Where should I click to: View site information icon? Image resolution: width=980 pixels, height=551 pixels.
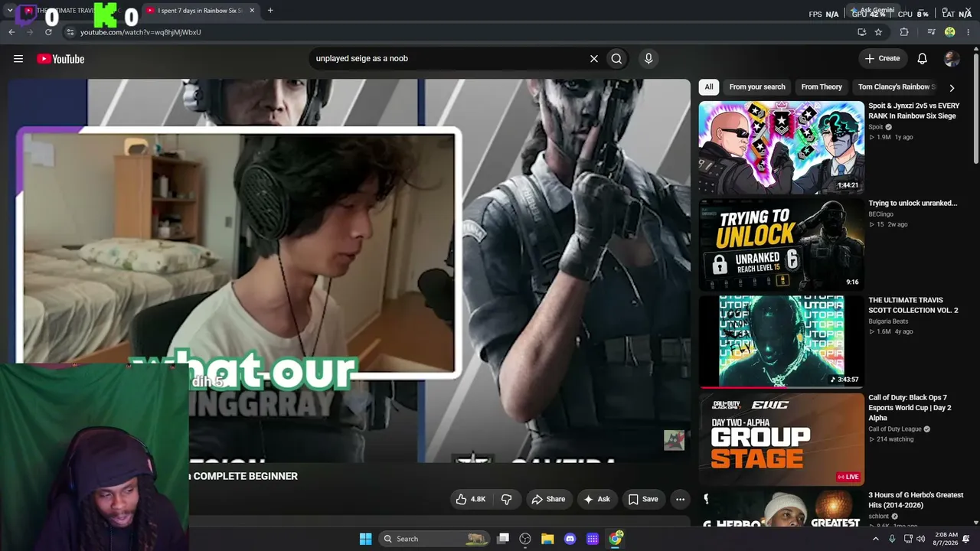(70, 32)
